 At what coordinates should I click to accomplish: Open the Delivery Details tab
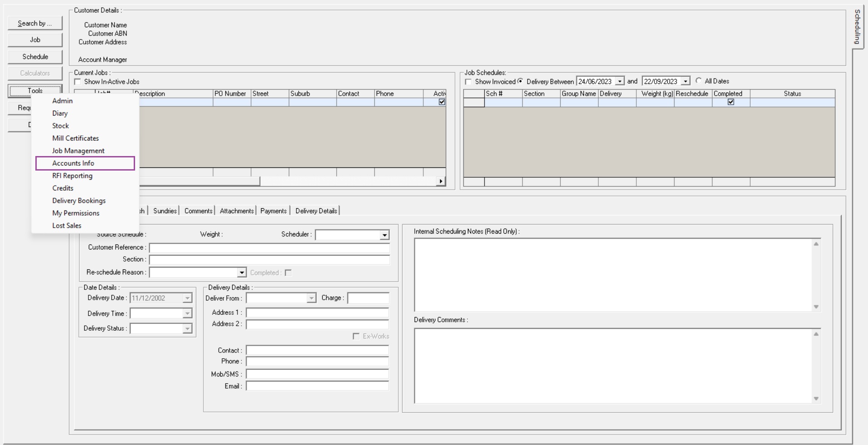[x=315, y=210]
